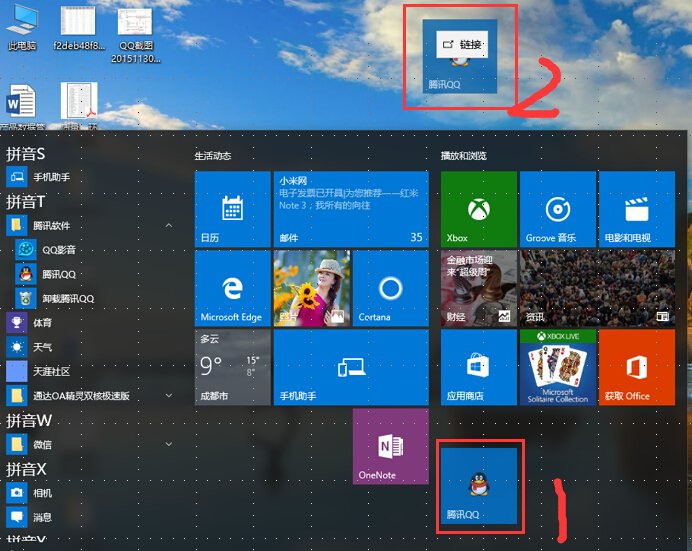Open the 获取 Office tile
Viewport: 692px width, 551px height.
coord(637,367)
